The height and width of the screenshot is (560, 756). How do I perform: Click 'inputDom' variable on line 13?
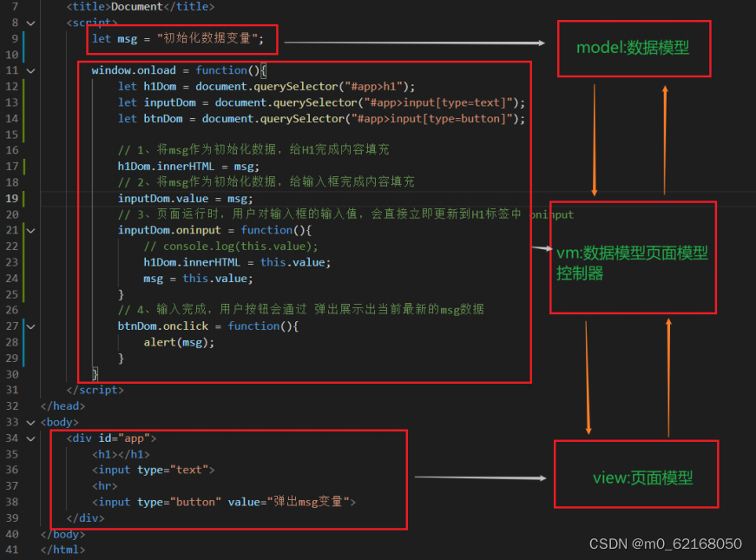pos(170,102)
